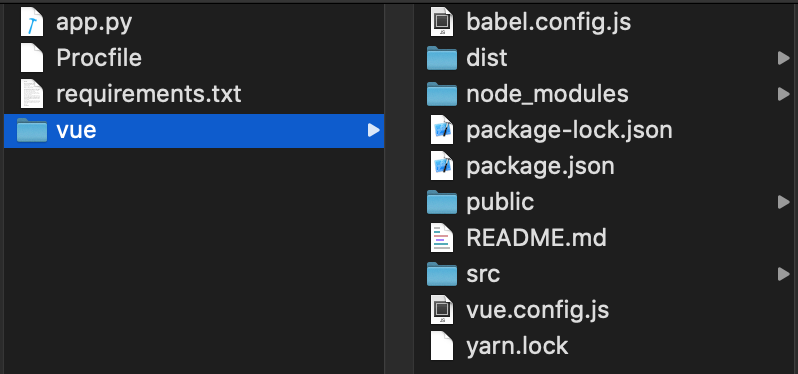Click the node_modules folder icon
Image resolution: width=798 pixels, height=374 pixels.
click(442, 94)
